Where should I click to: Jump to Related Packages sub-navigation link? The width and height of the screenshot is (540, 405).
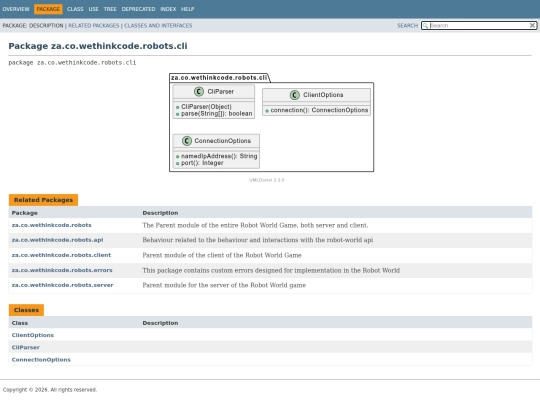pyautogui.click(x=94, y=25)
